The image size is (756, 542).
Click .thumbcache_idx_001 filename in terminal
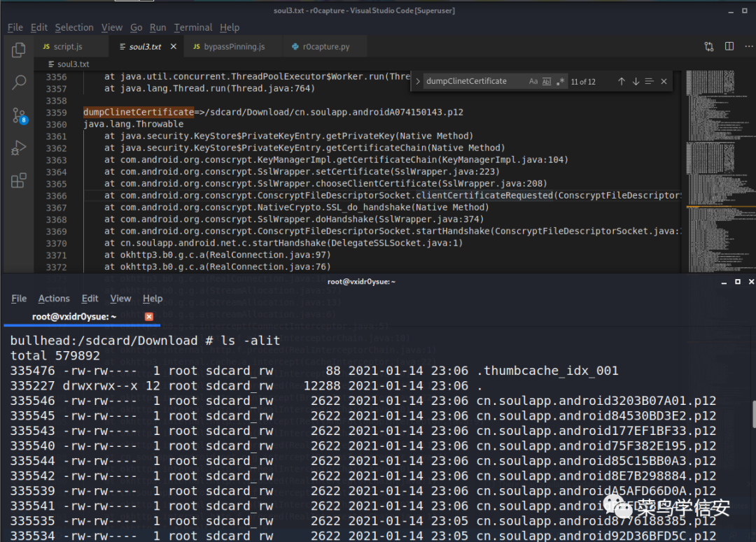(x=547, y=371)
